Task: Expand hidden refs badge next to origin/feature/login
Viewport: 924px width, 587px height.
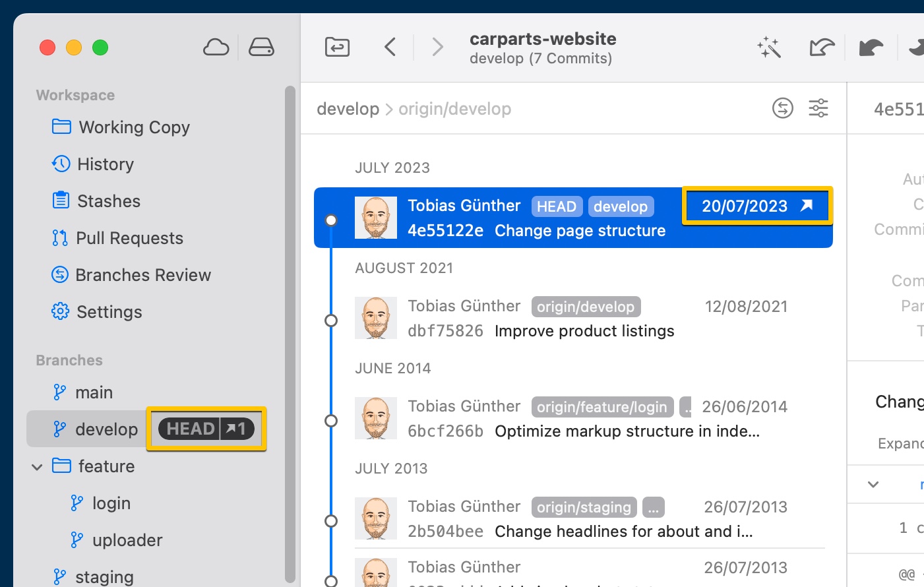Action: (687, 407)
